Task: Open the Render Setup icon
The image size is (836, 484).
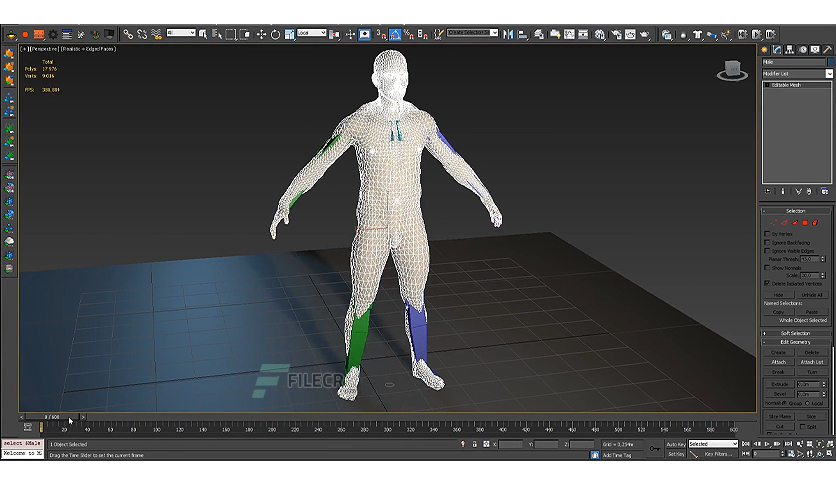Action: (616, 35)
